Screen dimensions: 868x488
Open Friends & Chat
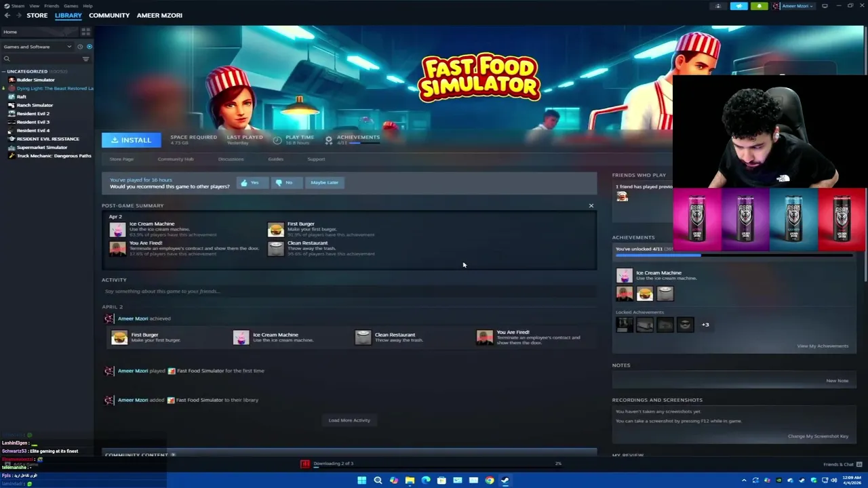(842, 464)
